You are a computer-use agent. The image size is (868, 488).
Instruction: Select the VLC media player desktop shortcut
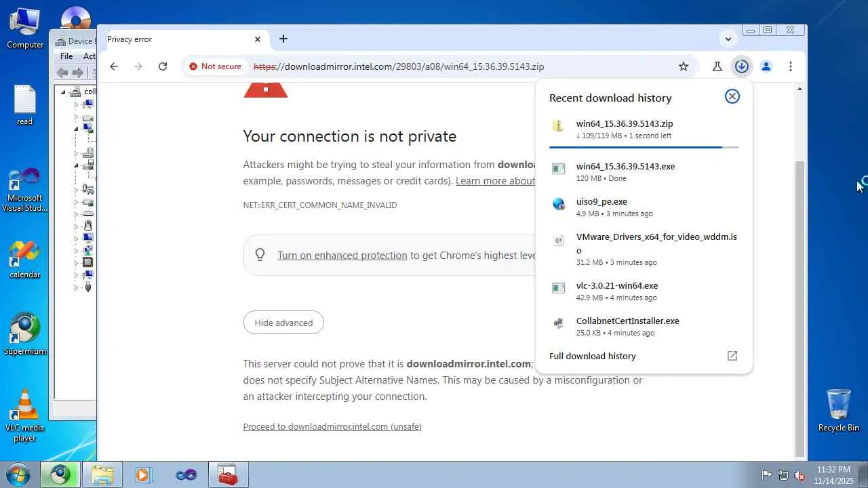[25, 415]
